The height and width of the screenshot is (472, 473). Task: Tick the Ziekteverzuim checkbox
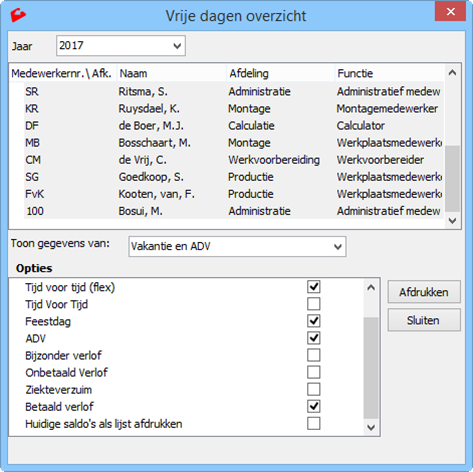[314, 389]
